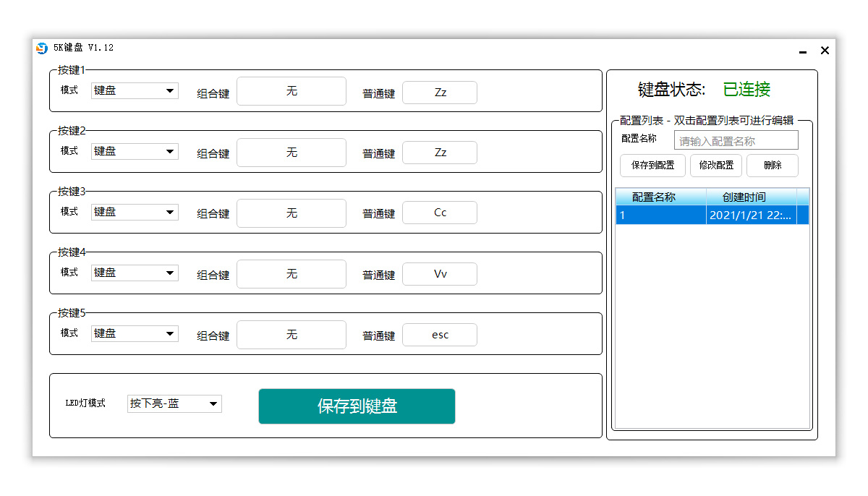Click the 按键5 普通键 field showing esc
The height and width of the screenshot is (496, 868).
pos(440,334)
